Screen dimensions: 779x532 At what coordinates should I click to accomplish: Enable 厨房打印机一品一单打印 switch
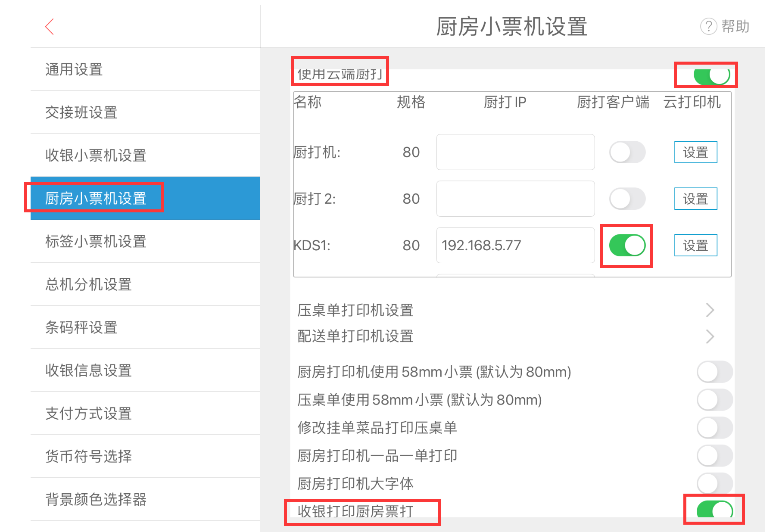pos(715,456)
